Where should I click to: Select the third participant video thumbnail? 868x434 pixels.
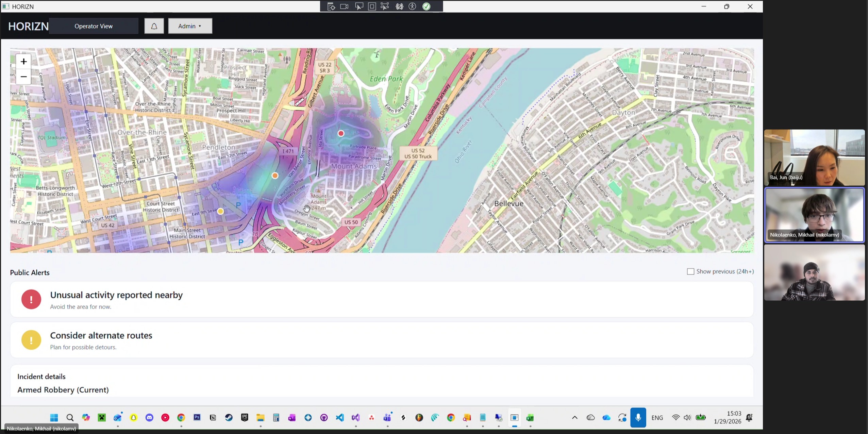coord(814,272)
